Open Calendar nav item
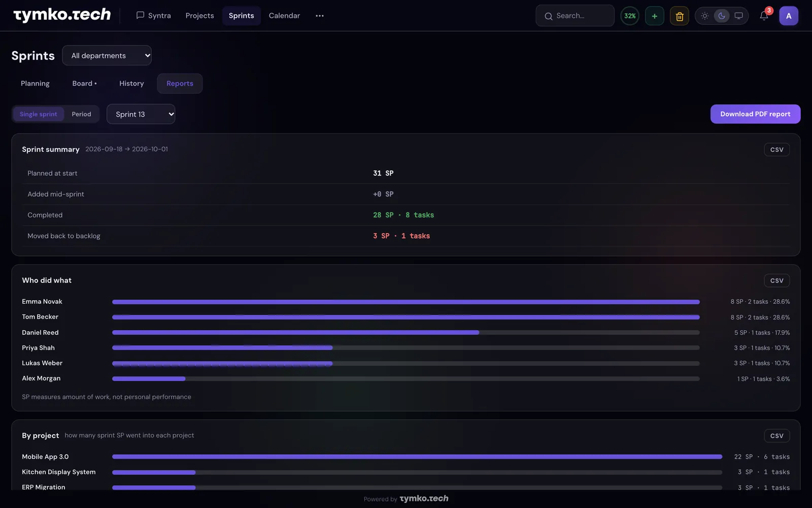 tap(284, 16)
